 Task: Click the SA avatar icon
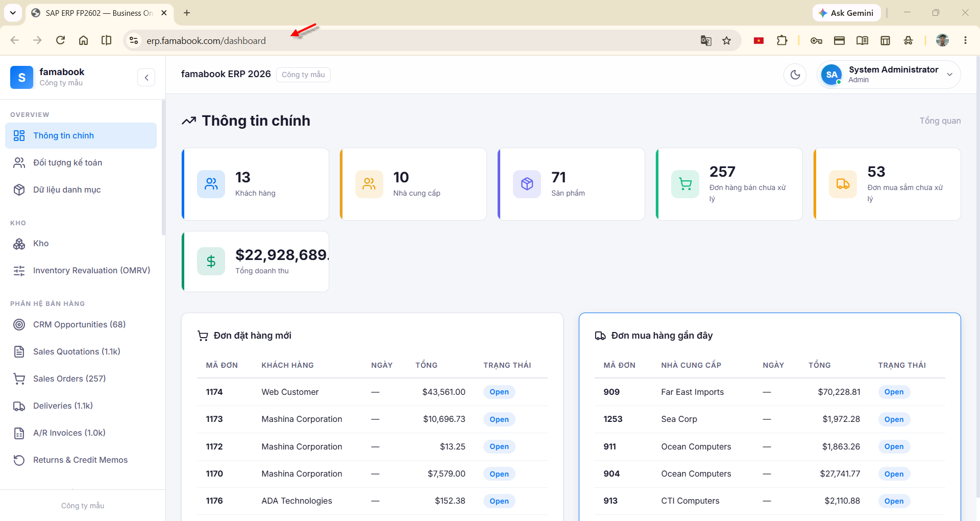coord(831,75)
